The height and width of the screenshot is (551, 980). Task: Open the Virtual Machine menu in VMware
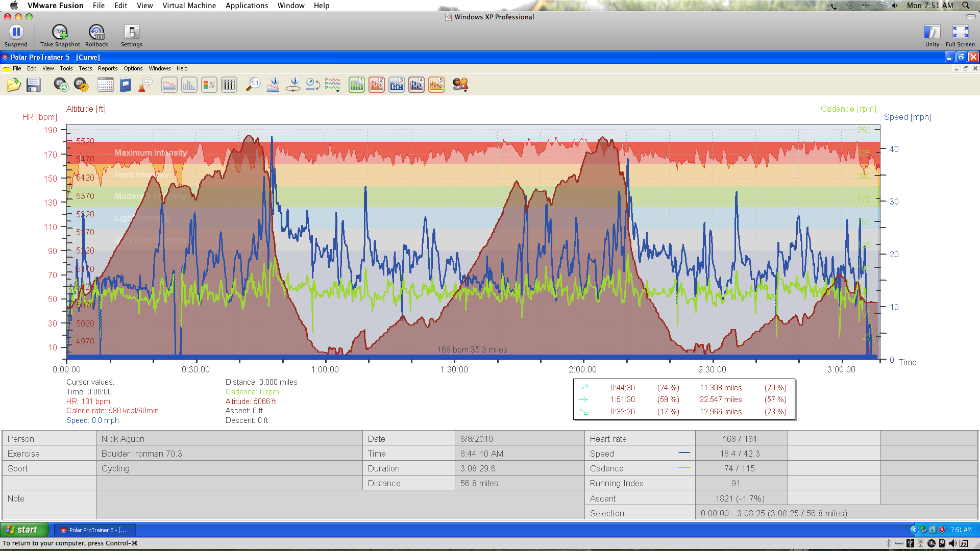[x=189, y=6]
